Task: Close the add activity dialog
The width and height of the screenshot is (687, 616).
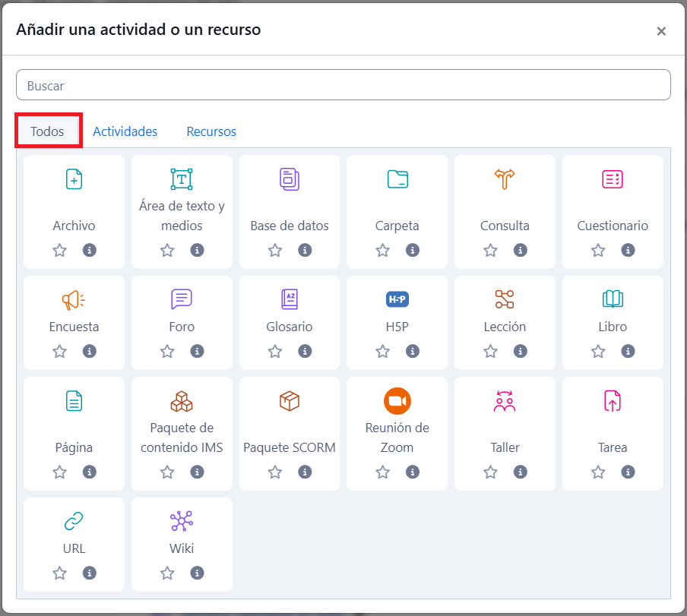Action: 661,31
